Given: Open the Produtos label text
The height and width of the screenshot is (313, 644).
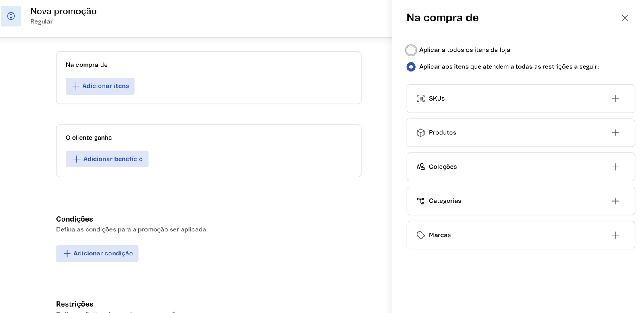Looking at the screenshot, I should point(442,133).
